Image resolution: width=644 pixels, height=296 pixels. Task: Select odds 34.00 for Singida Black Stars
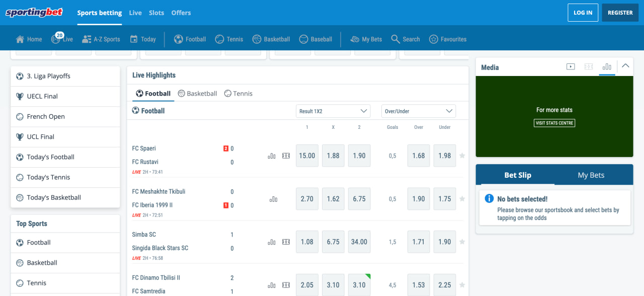pos(359,242)
